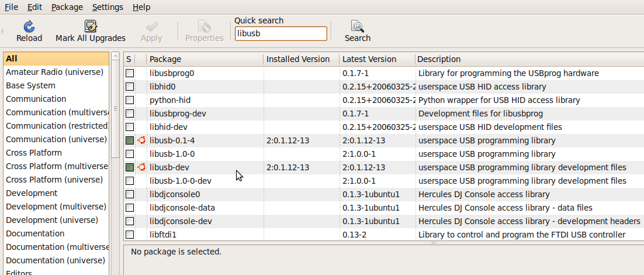Sort by the Description column header
Viewport: 644px width, 275px height.
coord(529,59)
